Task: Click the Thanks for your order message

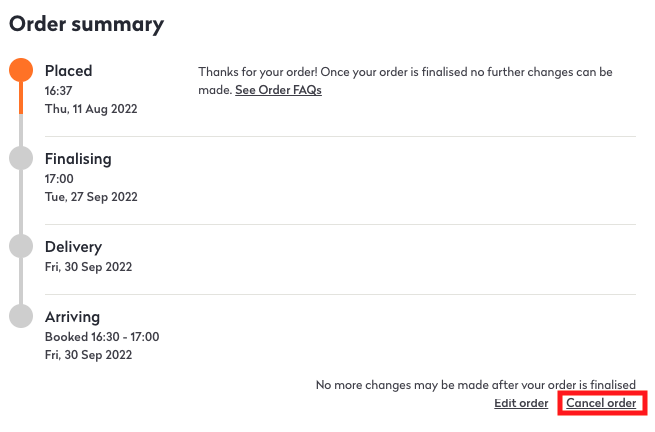Action: click(405, 73)
